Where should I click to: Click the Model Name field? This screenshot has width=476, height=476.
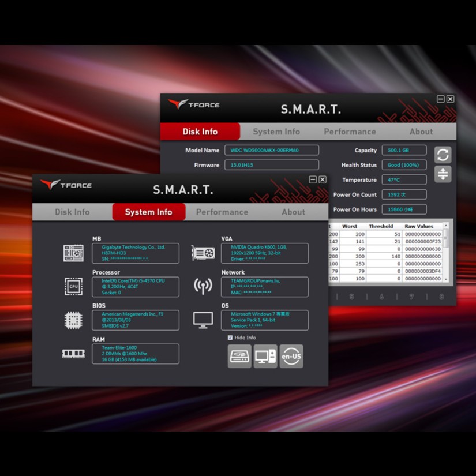(x=272, y=150)
